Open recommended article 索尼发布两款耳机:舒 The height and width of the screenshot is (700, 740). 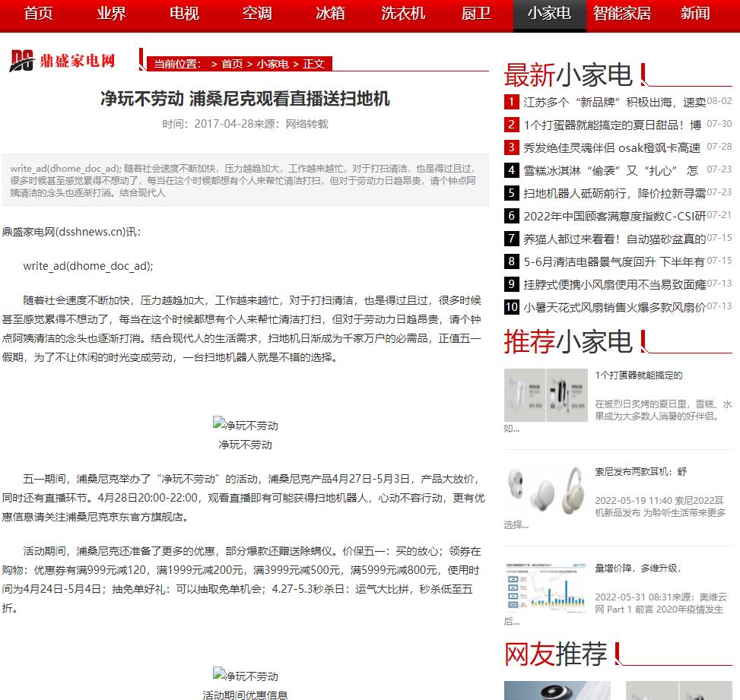tap(641, 472)
